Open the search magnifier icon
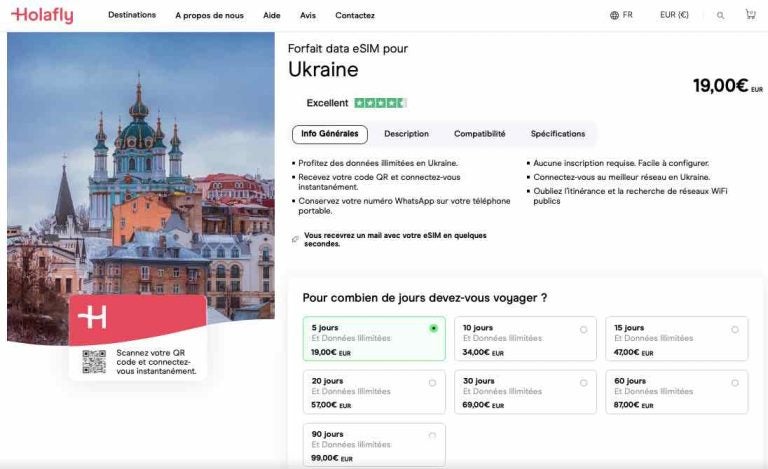 720,16
